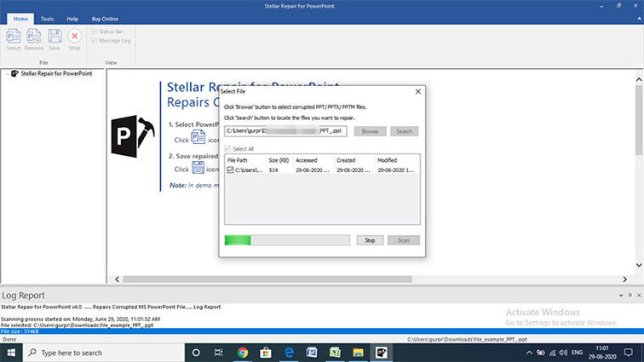Collapse the Stellar Repair for PowerPoint tree node

[5, 73]
